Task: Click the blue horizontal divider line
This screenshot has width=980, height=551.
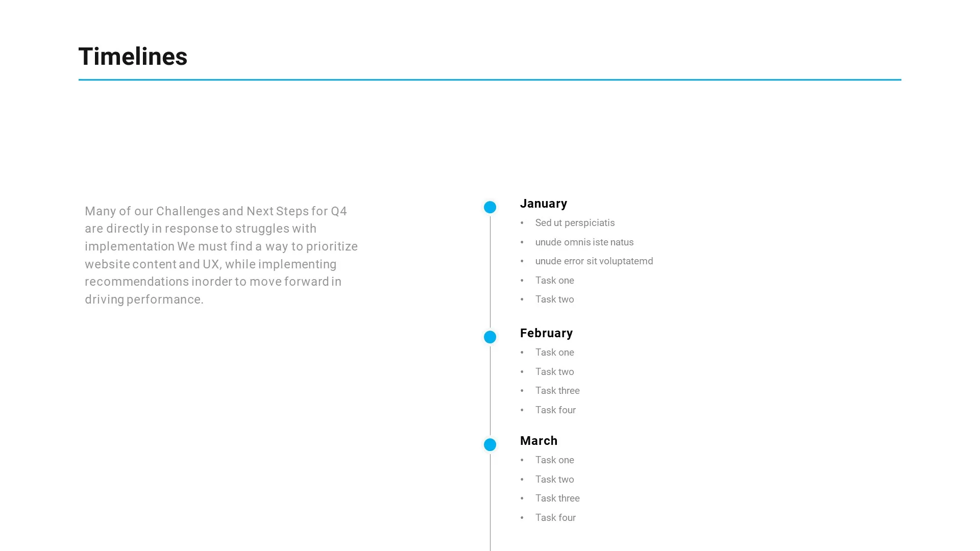Action: [489, 80]
